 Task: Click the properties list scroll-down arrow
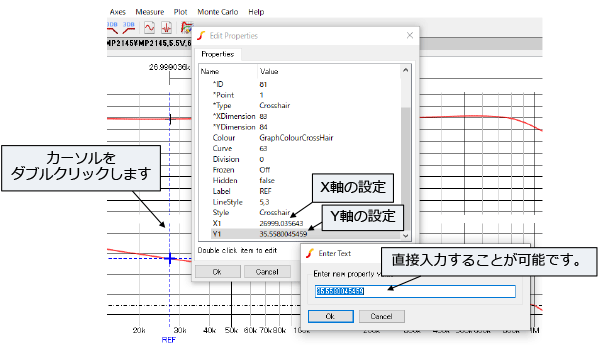406,236
